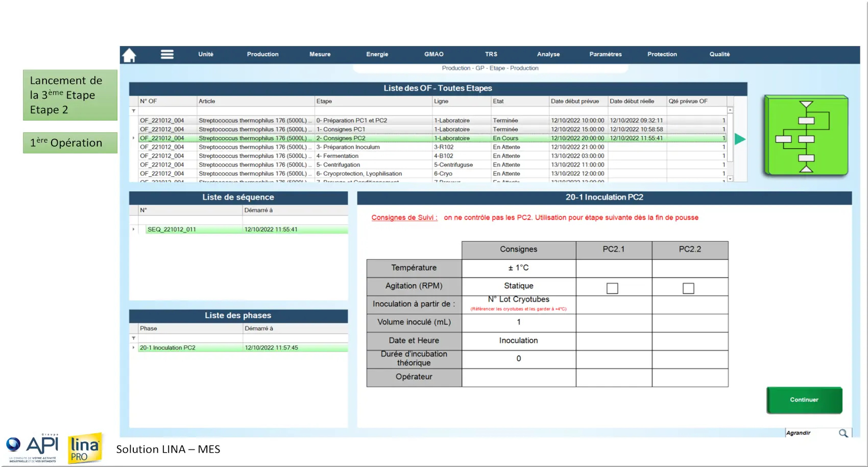Open the hamburger menu icon
The image size is (868, 467).
coord(167,54)
